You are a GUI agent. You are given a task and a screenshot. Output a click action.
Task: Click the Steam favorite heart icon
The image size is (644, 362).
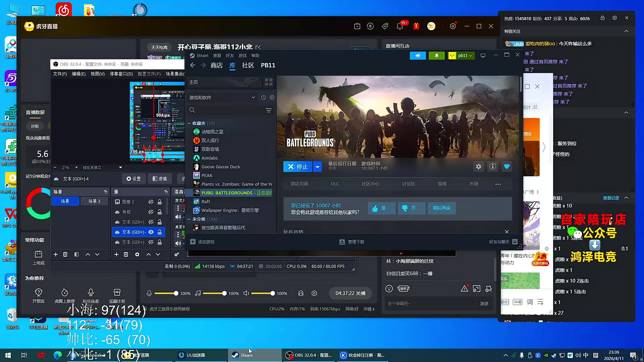506,167
